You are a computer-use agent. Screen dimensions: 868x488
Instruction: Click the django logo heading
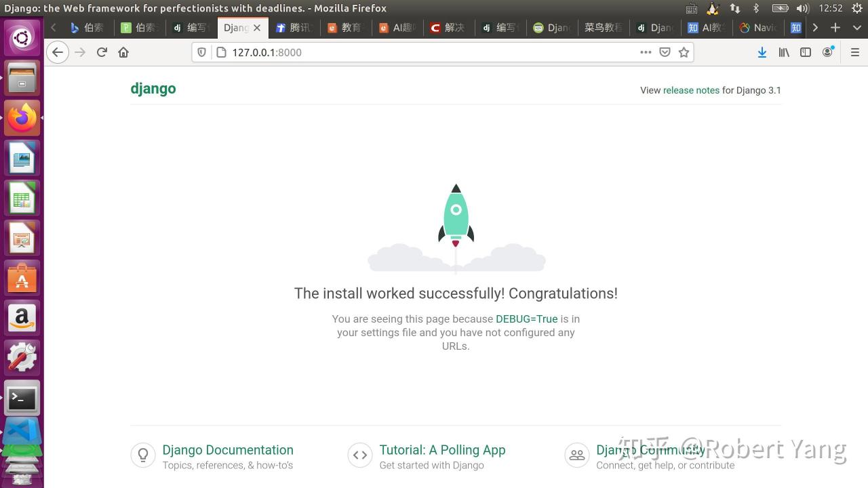(x=153, y=89)
